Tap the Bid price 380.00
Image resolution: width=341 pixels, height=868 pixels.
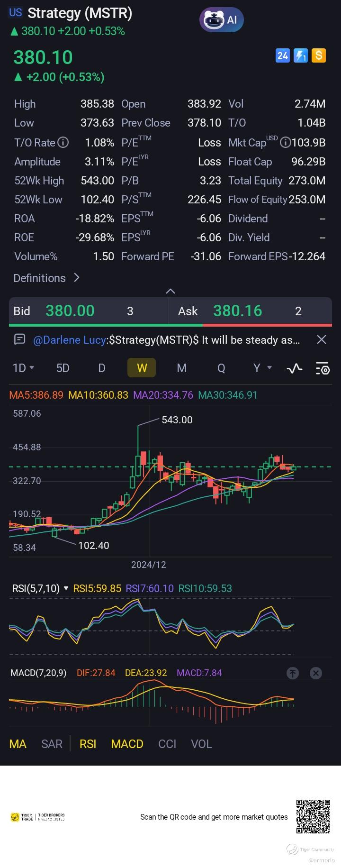pos(70,311)
